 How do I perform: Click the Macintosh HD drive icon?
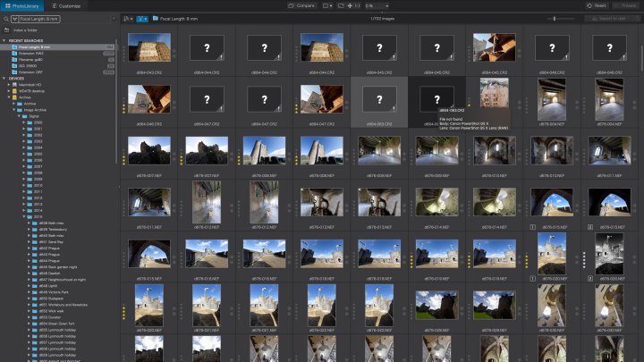click(14, 85)
